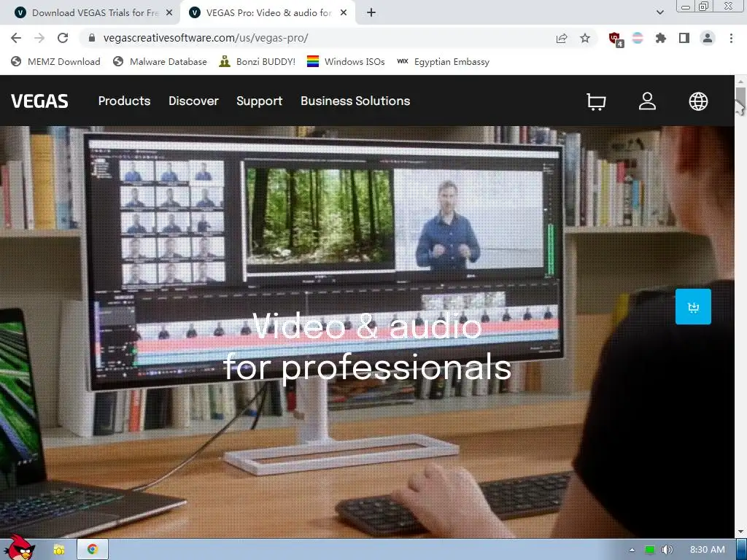Switch to Download VEGAS Trials tab

pos(90,13)
